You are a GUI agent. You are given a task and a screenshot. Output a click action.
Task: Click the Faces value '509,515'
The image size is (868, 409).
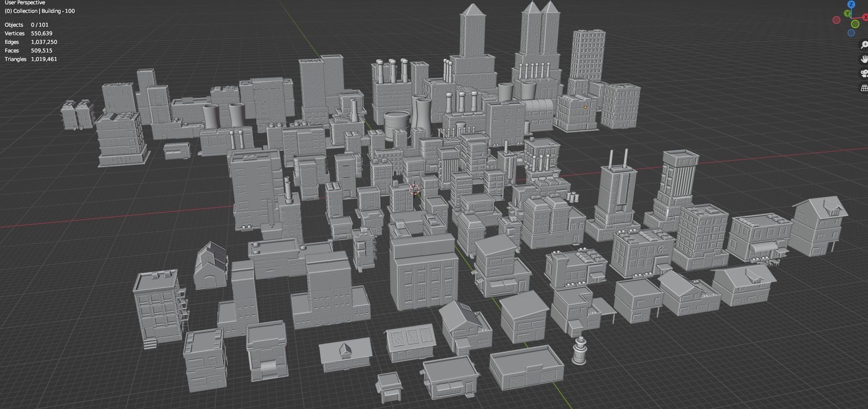click(x=42, y=51)
